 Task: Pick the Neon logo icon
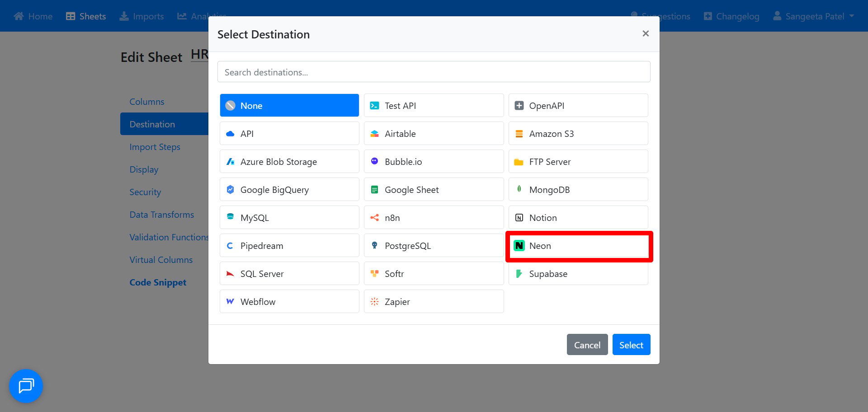point(519,246)
